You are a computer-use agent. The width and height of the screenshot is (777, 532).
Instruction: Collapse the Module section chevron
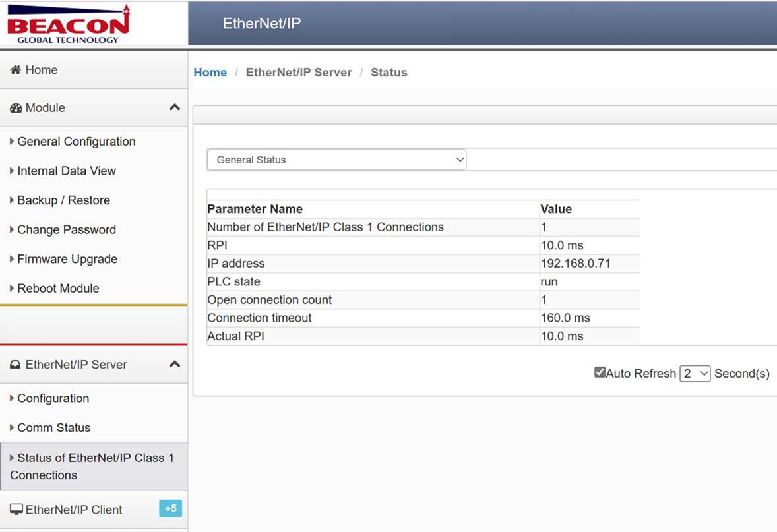click(x=174, y=107)
